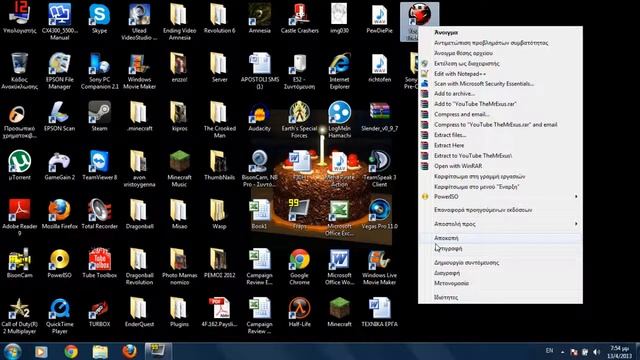The width and height of the screenshot is (640, 360).
Task: Select the ΤΕΧΝΙΚΑ ΕΡΓΑ Word document
Action: [x=380, y=309]
